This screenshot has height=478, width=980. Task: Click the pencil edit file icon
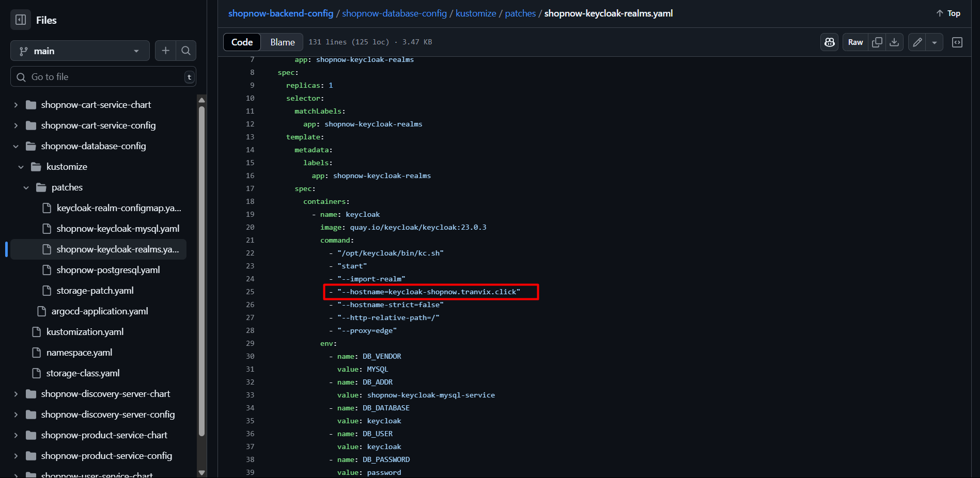917,42
